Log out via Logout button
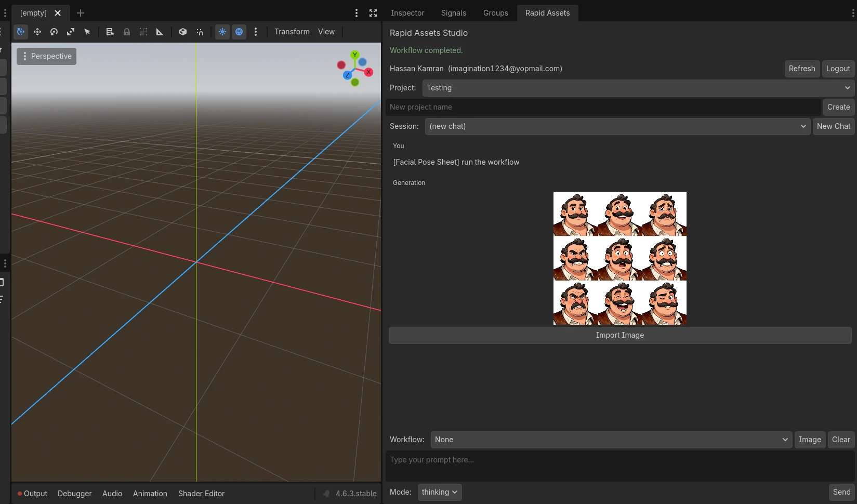This screenshot has height=504, width=857. 838,69
